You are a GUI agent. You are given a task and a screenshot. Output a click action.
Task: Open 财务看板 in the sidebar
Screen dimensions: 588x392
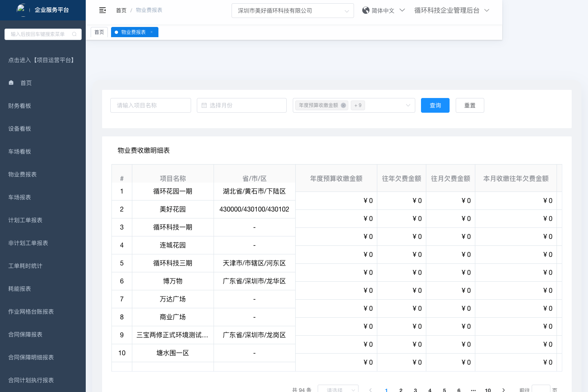pyautogui.click(x=20, y=106)
